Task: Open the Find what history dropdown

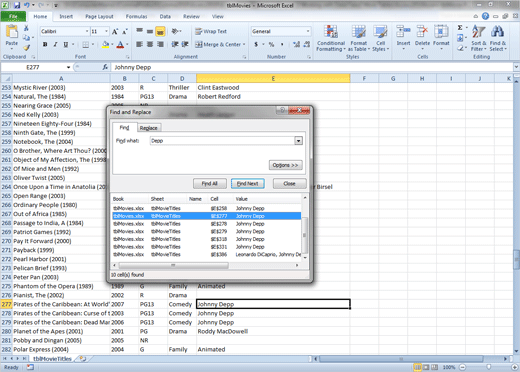Action: pos(298,141)
